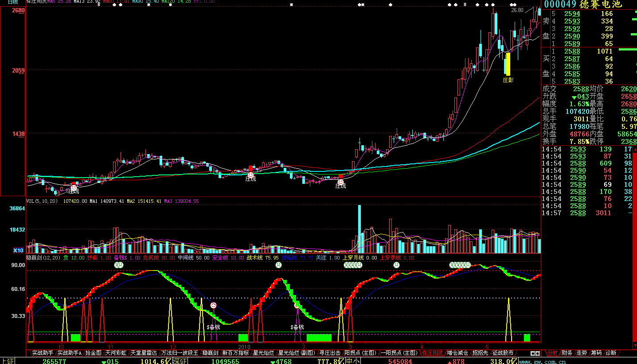Click the 庄影 yellow bar marker
This screenshot has height=364, width=637.
508,64
